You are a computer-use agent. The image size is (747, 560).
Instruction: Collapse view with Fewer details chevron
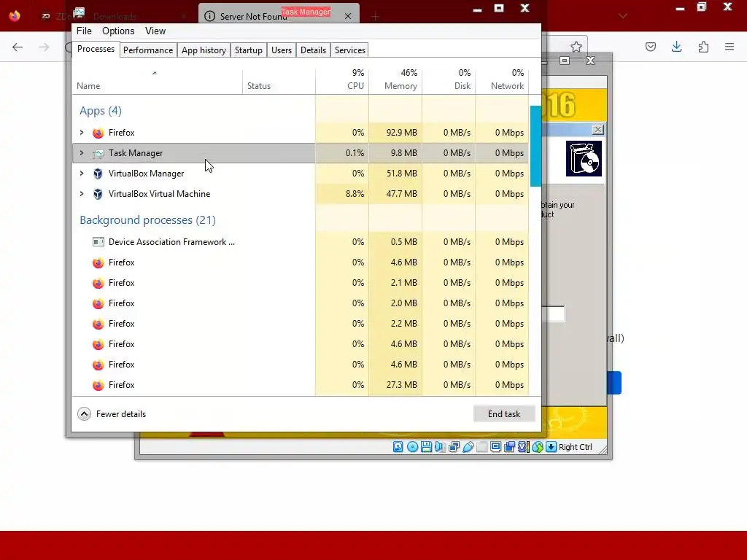point(85,414)
